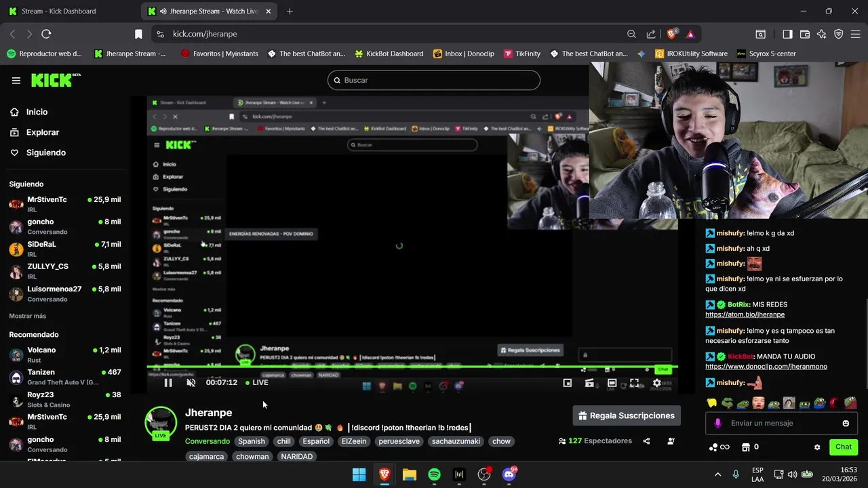Open the browser main menu
The width and height of the screenshot is (868, 488).
856,34
